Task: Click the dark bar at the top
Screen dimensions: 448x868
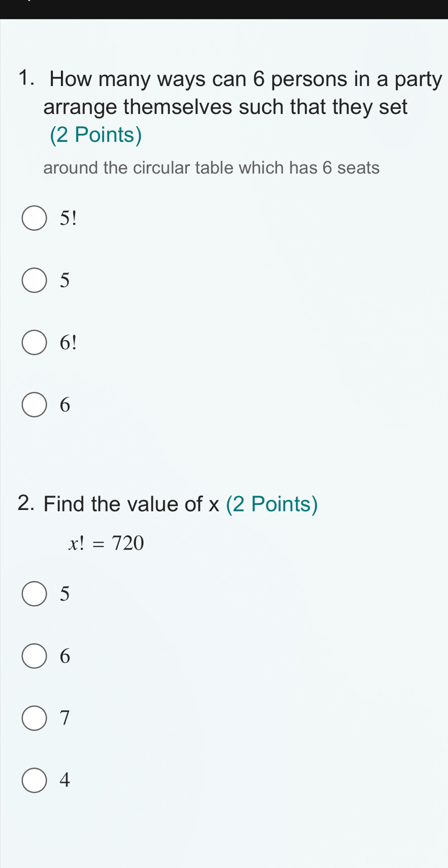Action: pyautogui.click(x=224, y=9)
